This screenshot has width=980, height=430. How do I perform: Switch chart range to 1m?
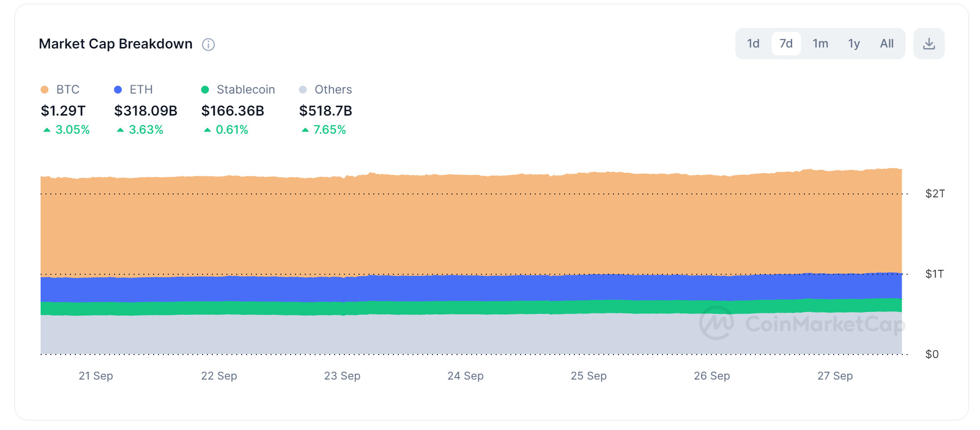820,44
